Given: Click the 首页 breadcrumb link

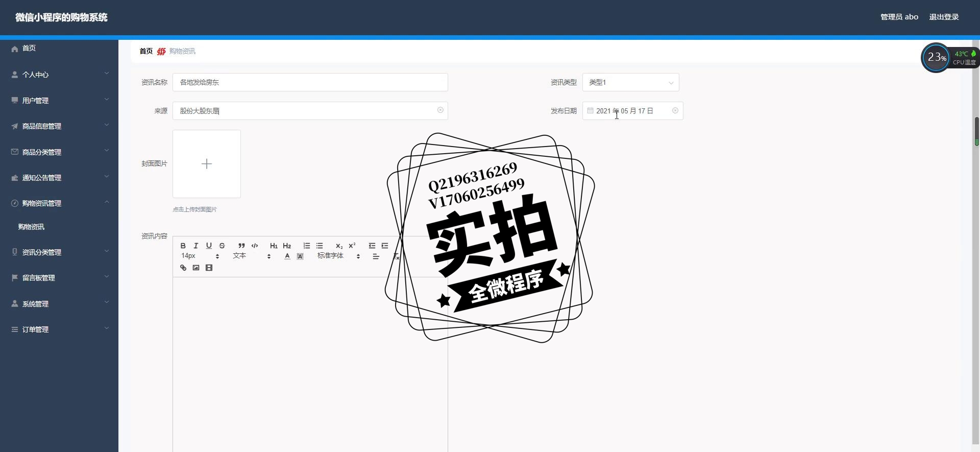Looking at the screenshot, I should (x=146, y=51).
